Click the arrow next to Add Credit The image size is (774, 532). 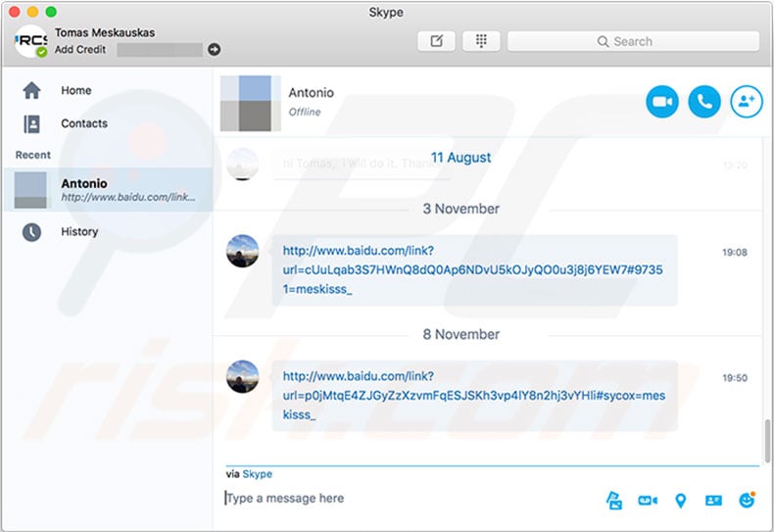(214, 49)
